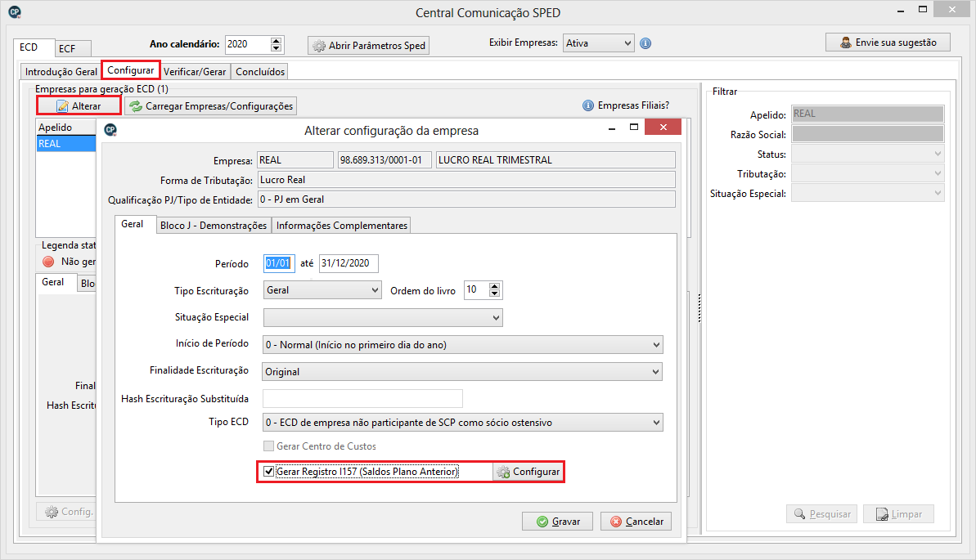Uncheck Gerar Registro I157 checkbox
The width and height of the screenshot is (976, 560).
click(269, 472)
